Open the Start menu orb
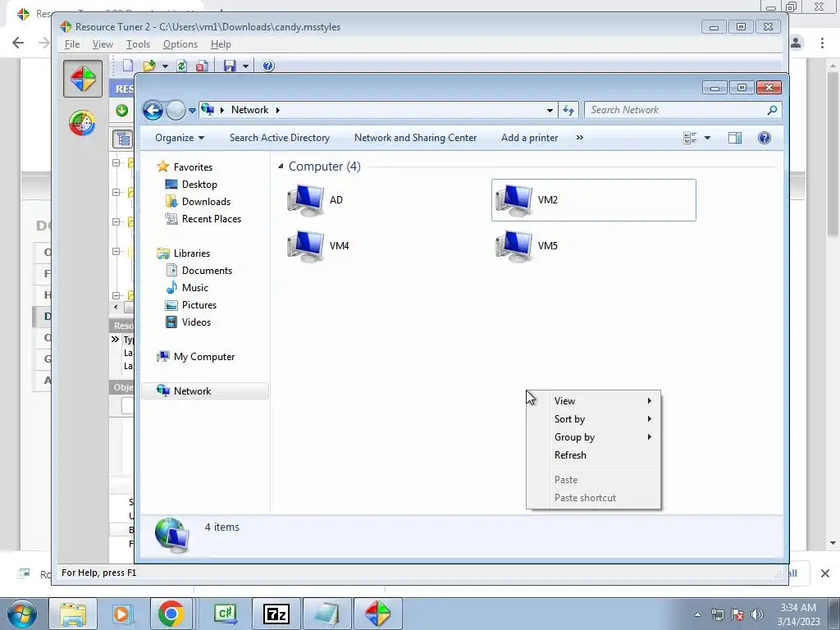 (x=22, y=614)
